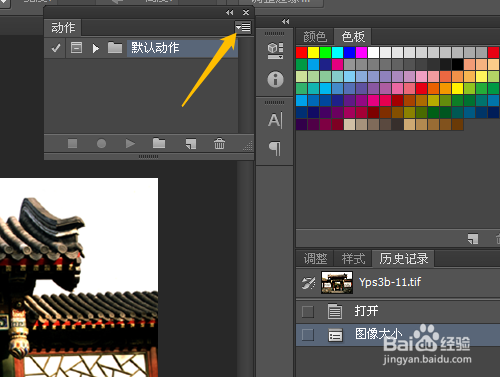
Task: Open the Info panel icon
Action: pos(275,79)
